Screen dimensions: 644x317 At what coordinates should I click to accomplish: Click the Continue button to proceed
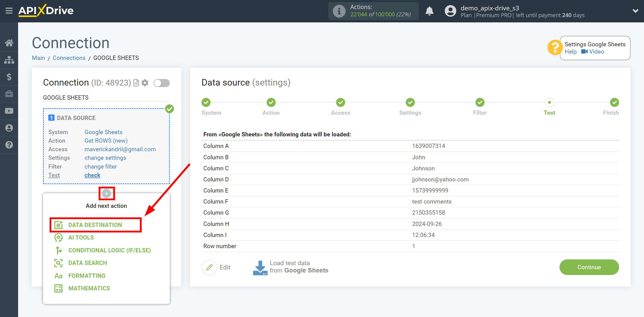[589, 267]
